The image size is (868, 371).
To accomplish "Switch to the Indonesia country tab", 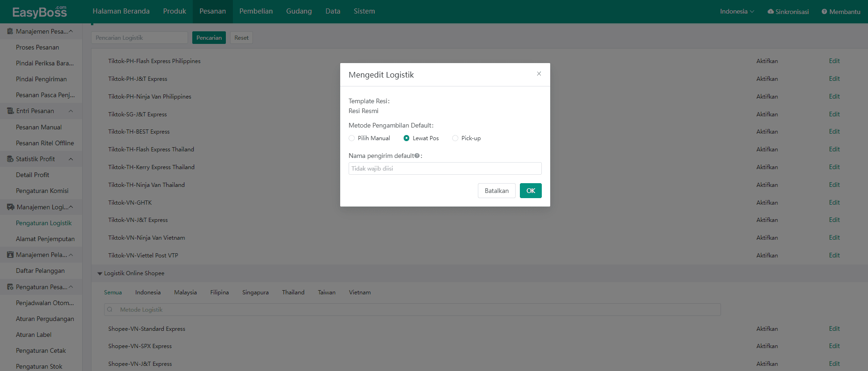I will click(x=148, y=293).
